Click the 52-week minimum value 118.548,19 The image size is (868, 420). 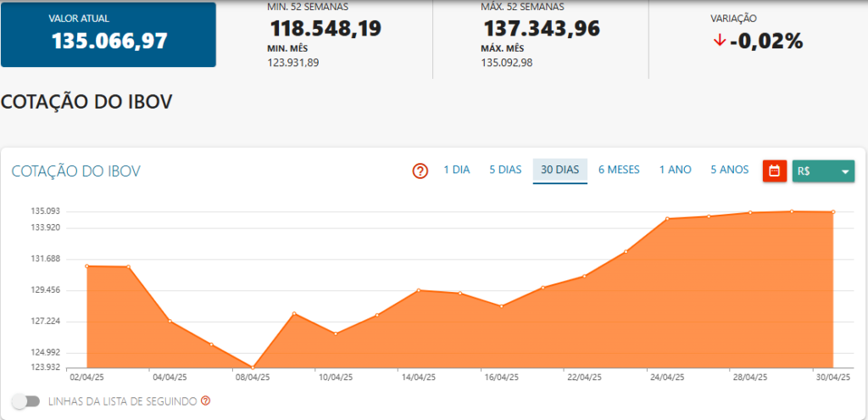[x=325, y=28]
